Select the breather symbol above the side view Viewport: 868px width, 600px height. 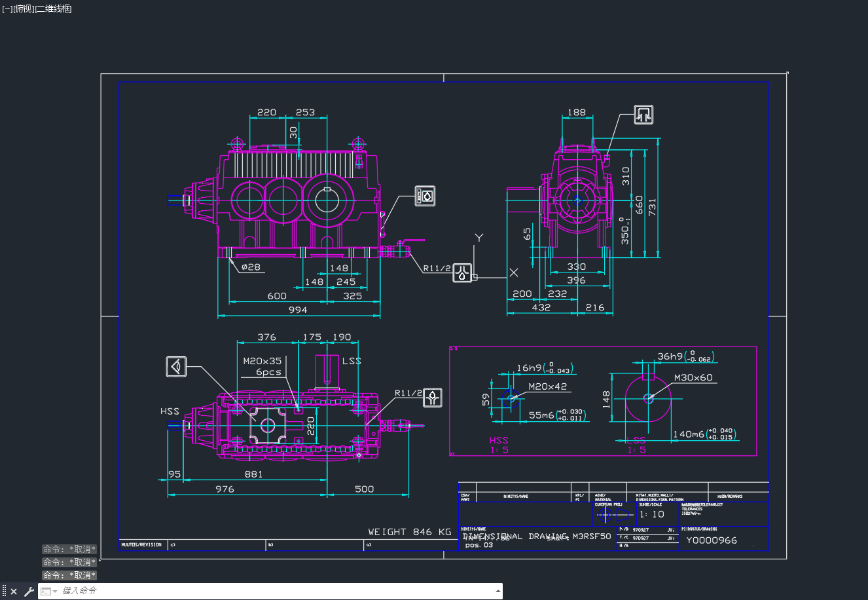tap(644, 115)
